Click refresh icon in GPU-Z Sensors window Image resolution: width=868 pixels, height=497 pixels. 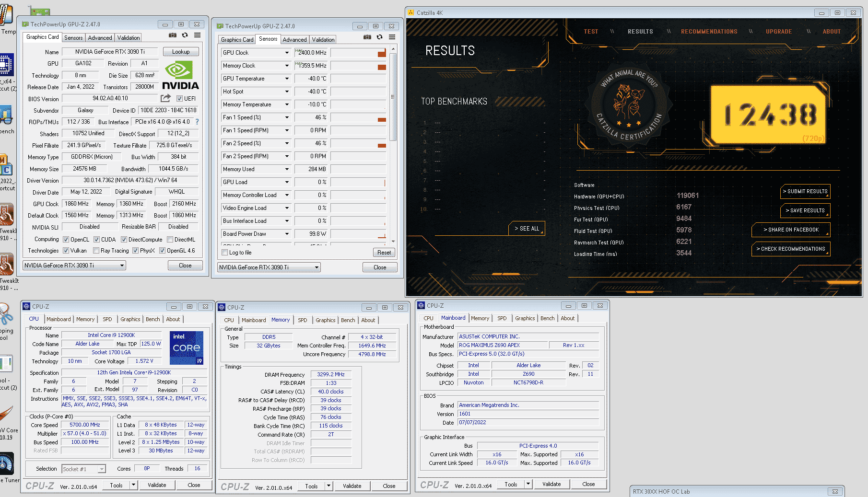coord(379,37)
